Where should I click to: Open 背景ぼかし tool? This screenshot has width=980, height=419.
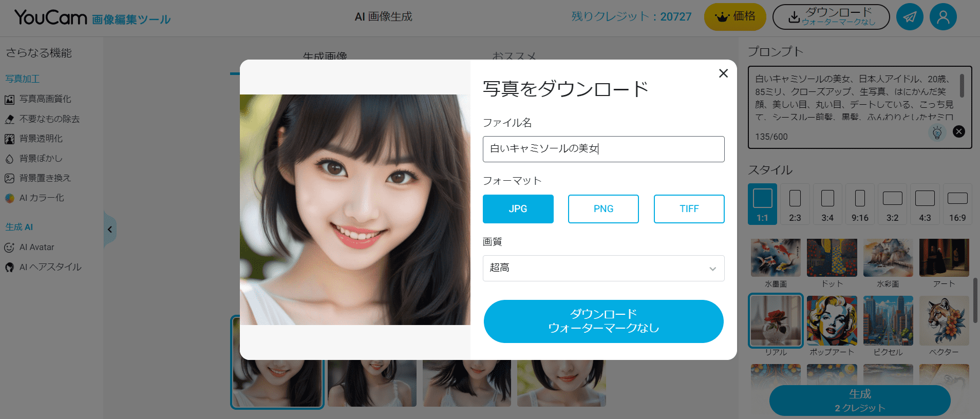(x=34, y=159)
